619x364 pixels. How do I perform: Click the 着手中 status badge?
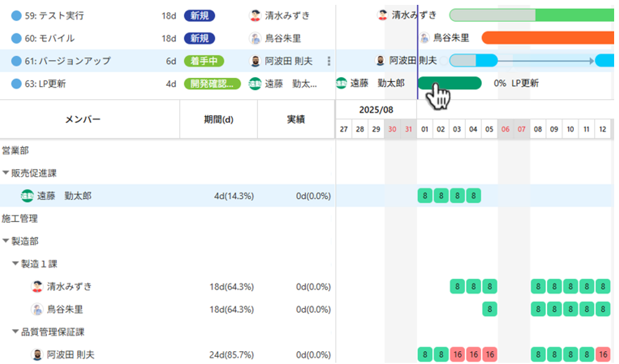[203, 61]
